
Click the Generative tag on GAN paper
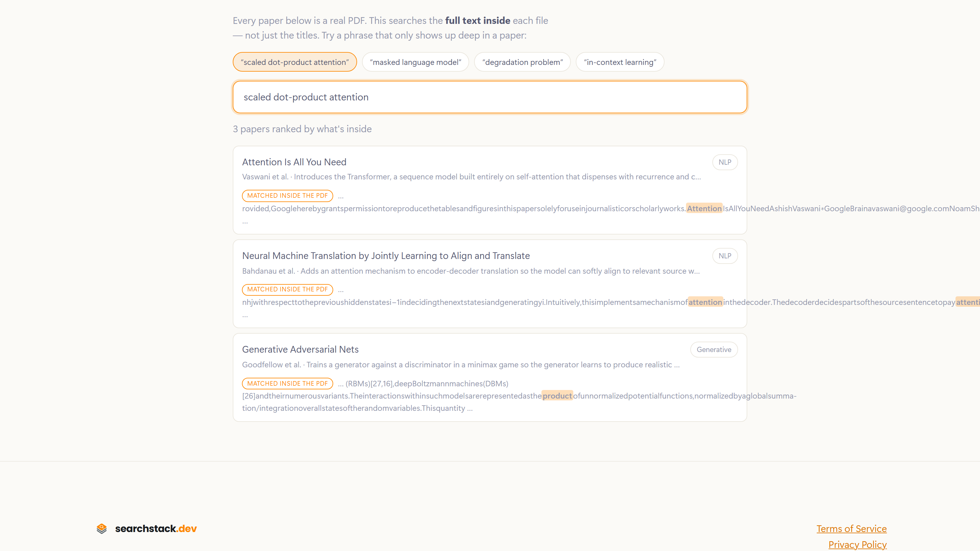click(714, 350)
